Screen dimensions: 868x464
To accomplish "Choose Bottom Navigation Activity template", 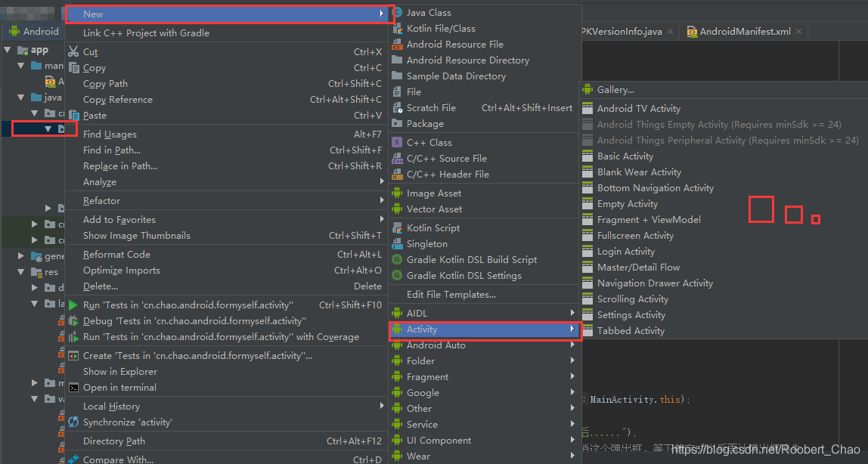I will click(x=656, y=188).
